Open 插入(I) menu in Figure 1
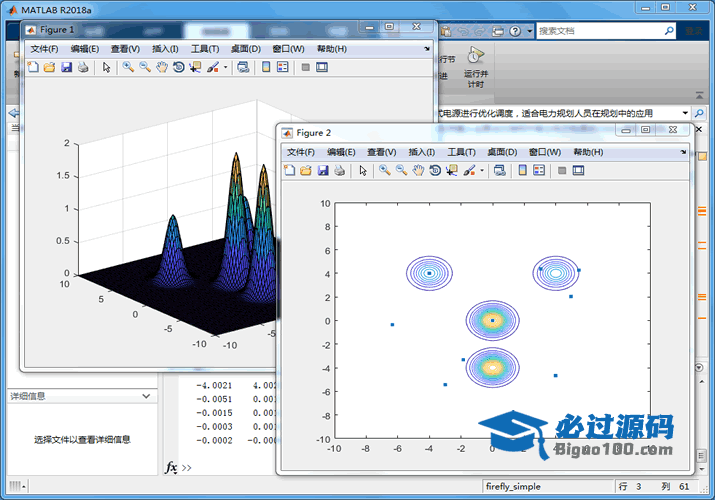Image resolution: width=715 pixels, height=500 pixels. click(165, 49)
